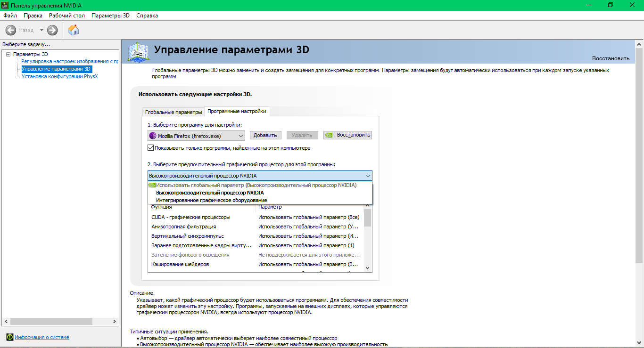
Task: Click the Forward arrow icon
Action: [x=52, y=30]
